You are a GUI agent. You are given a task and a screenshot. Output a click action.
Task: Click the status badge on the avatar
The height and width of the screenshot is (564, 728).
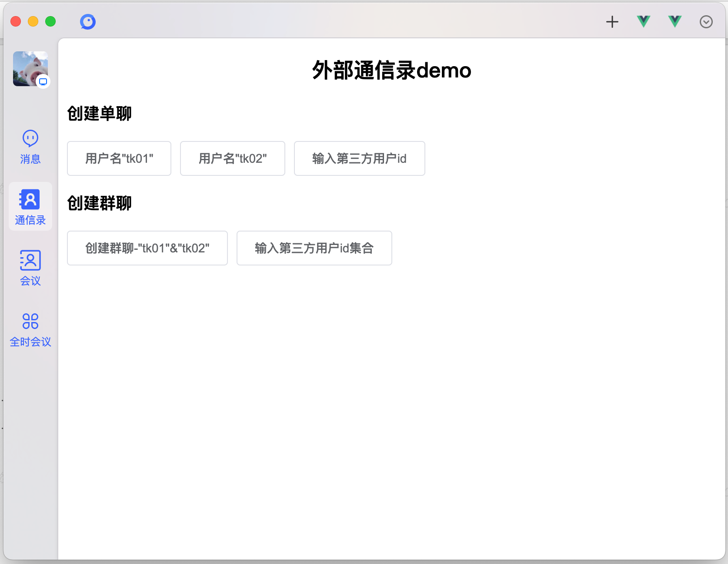[43, 81]
